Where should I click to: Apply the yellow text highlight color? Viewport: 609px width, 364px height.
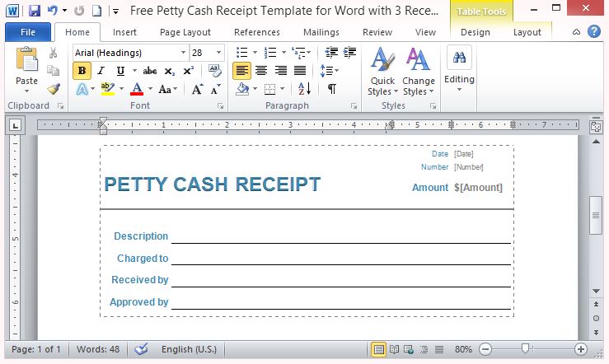(x=108, y=89)
